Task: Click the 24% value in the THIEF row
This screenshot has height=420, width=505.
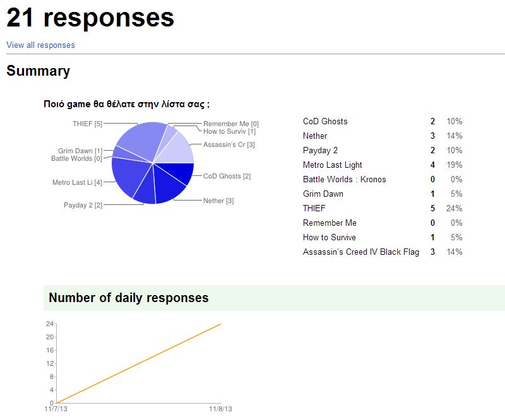Action: (454, 208)
